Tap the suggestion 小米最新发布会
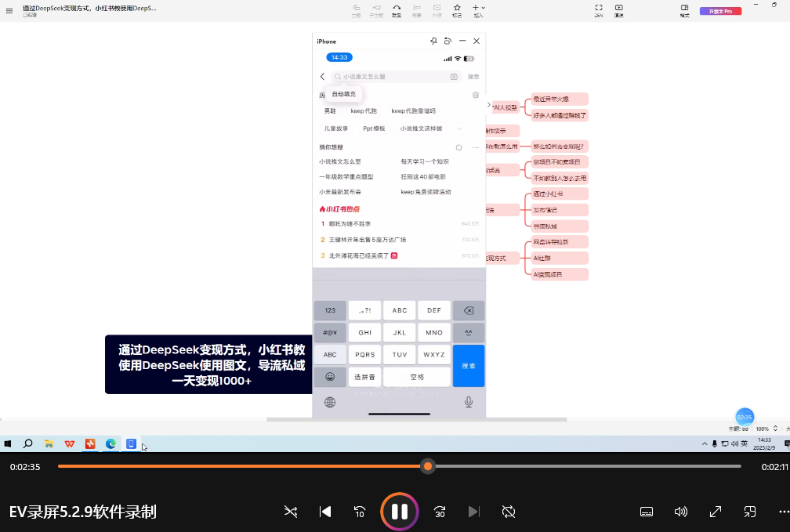Viewport: 790px width, 532px height. coord(340,192)
